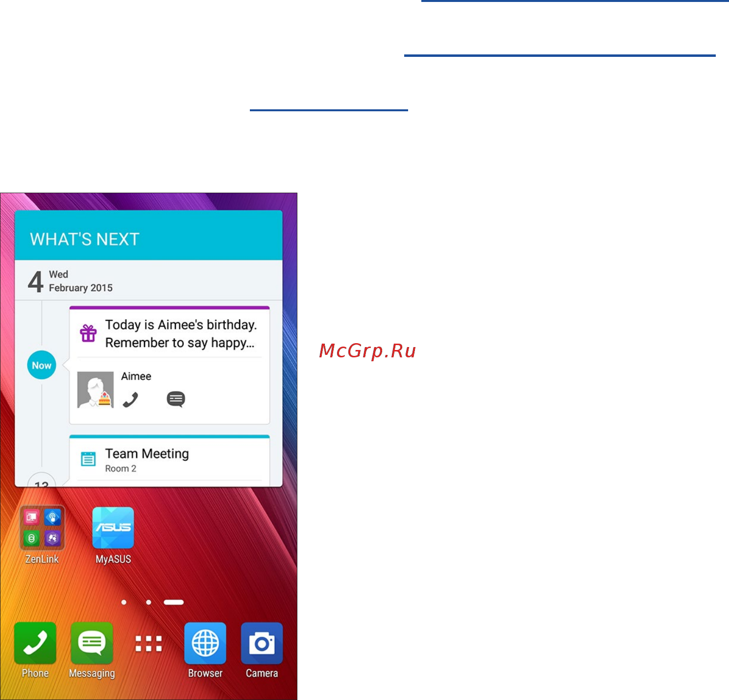Open the Wed February 2015 date row
Screen dimensions: 729x700
(148, 280)
